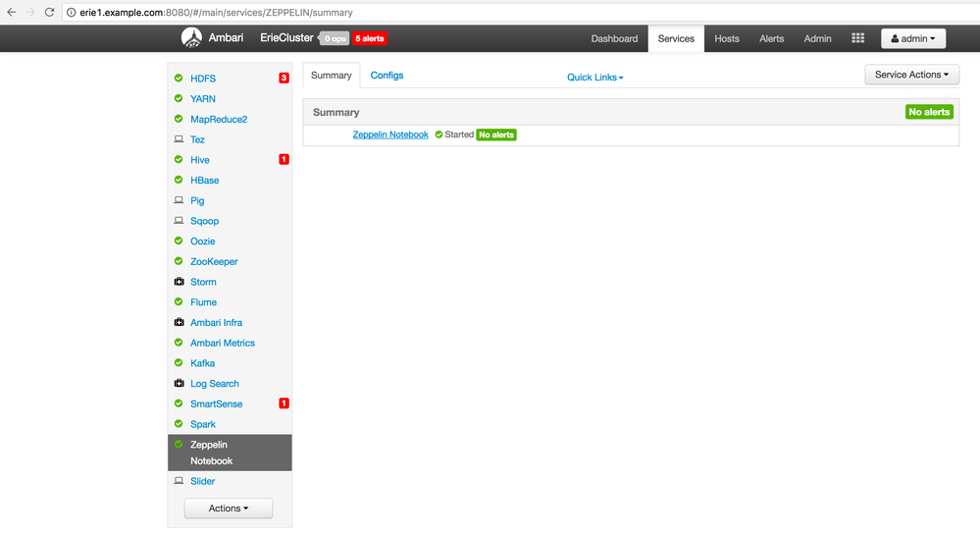
Task: Click the Hive red alert badge
Action: point(284,159)
